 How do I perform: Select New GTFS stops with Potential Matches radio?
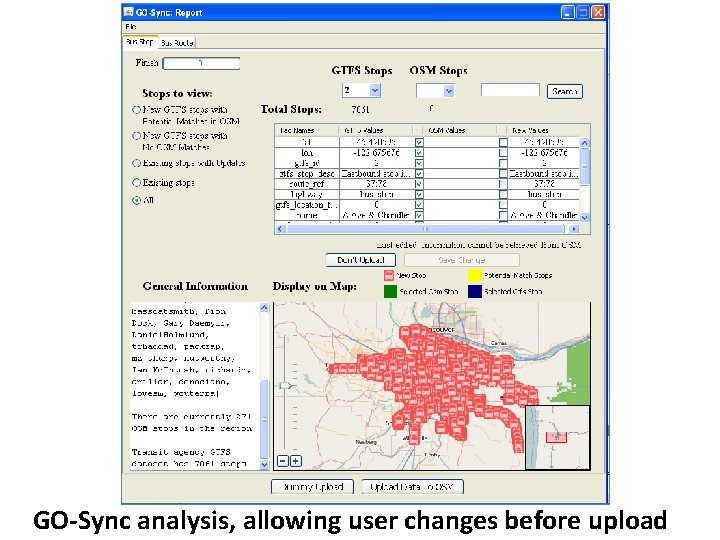(136, 110)
